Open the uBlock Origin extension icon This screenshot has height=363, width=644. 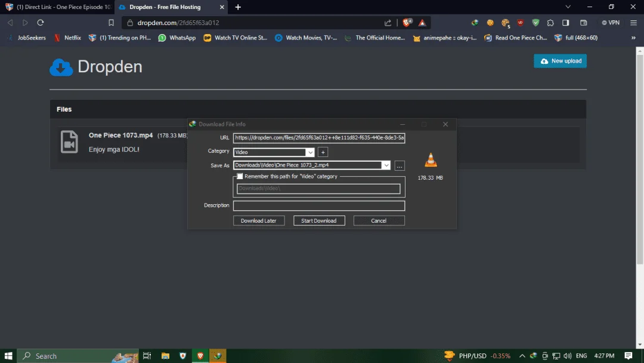(521, 23)
